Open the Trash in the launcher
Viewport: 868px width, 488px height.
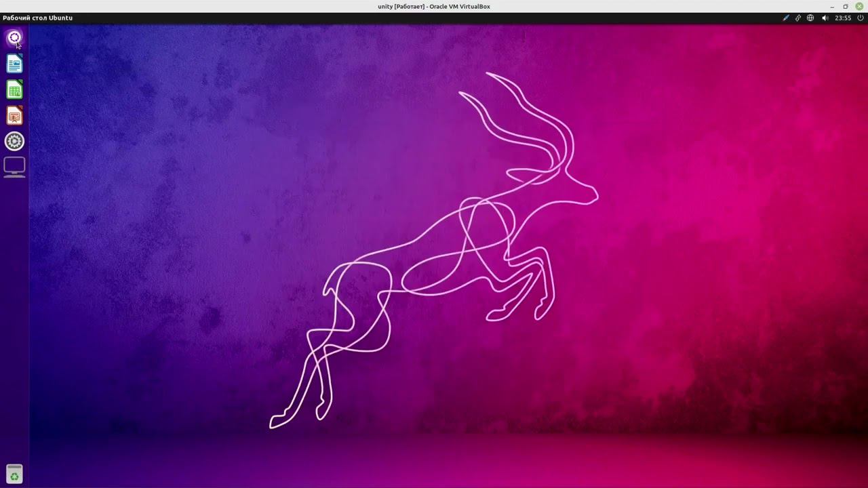pyautogui.click(x=14, y=474)
